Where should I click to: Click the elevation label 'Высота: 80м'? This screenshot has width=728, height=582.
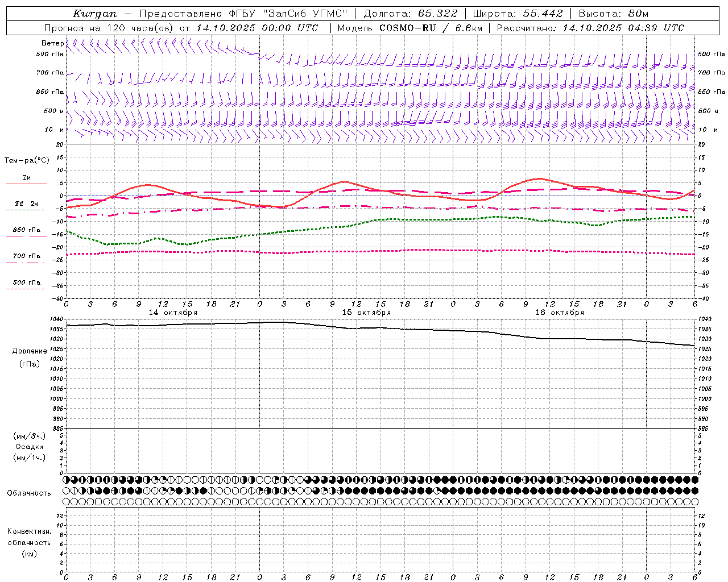[613, 14]
